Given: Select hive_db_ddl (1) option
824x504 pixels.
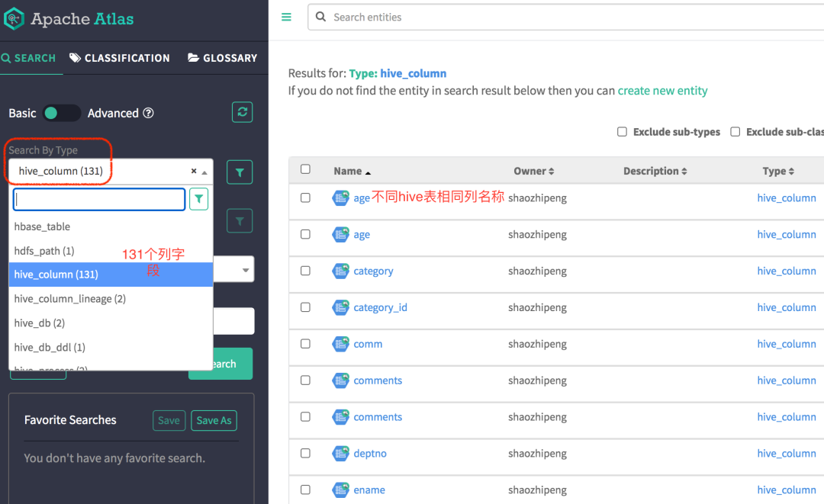Looking at the screenshot, I should (111, 347).
